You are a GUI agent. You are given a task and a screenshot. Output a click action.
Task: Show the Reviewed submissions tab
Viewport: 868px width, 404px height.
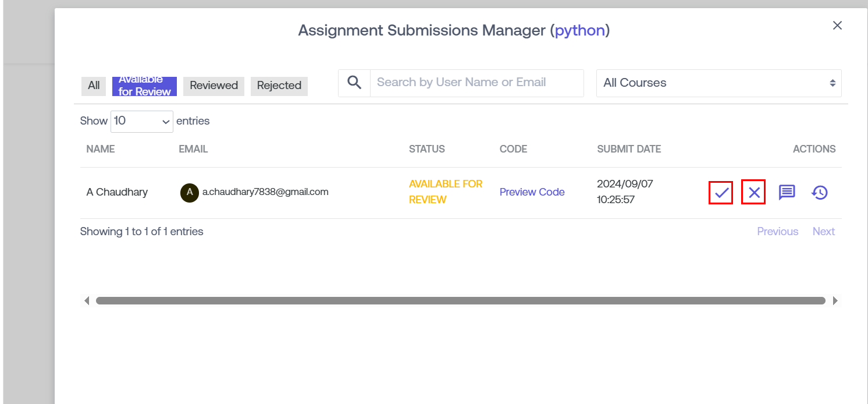214,86
